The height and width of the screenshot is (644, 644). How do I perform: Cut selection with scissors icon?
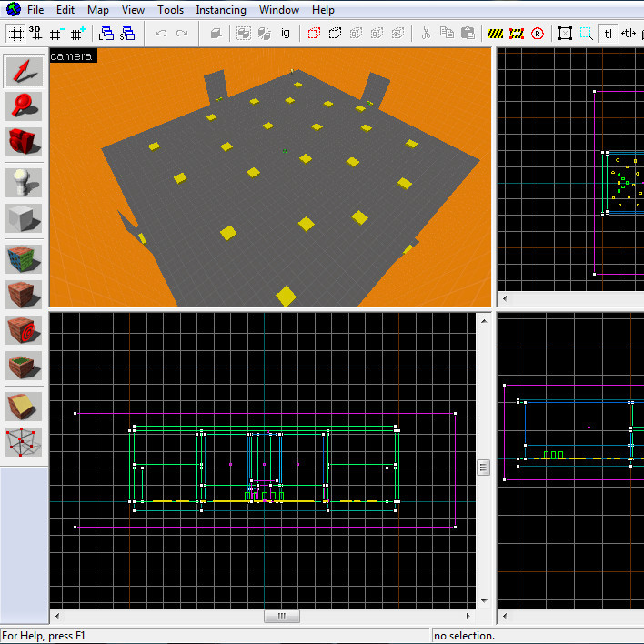tap(426, 34)
